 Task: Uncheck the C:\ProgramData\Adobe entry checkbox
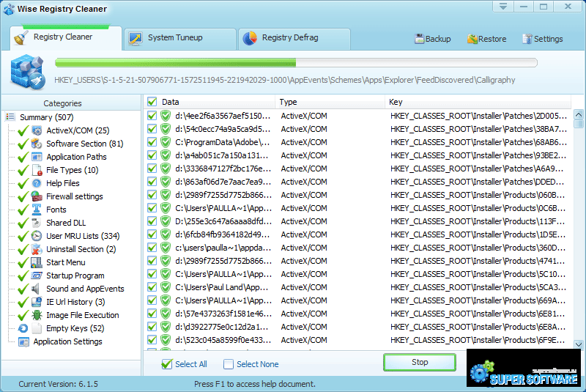pos(152,142)
